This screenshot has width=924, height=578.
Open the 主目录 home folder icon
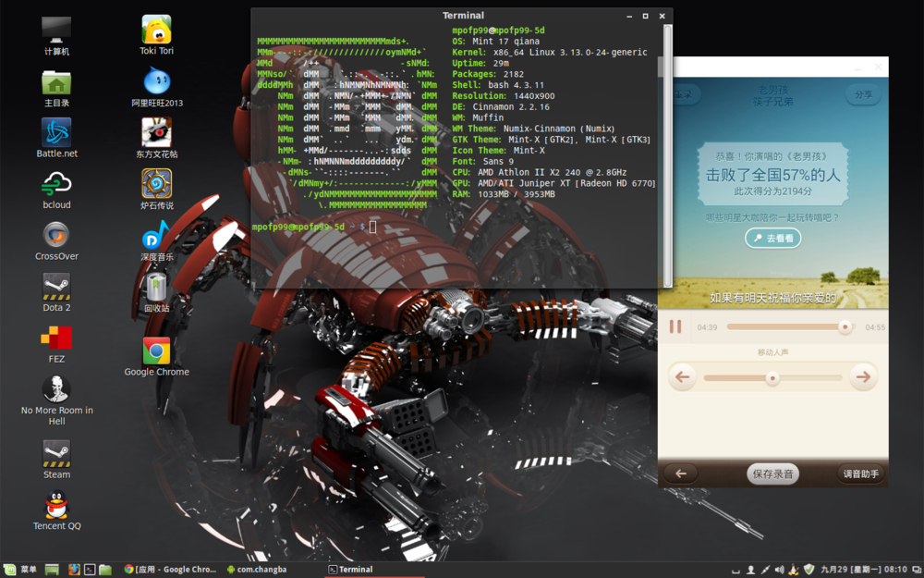click(x=56, y=89)
